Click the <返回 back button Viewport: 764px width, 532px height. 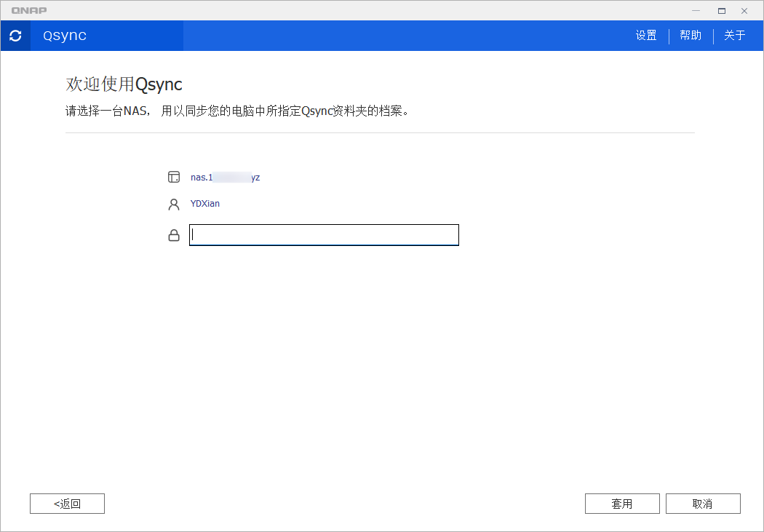(x=67, y=504)
